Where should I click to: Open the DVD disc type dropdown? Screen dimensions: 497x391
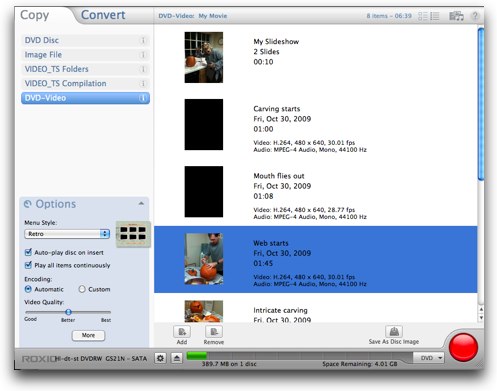pos(429,358)
